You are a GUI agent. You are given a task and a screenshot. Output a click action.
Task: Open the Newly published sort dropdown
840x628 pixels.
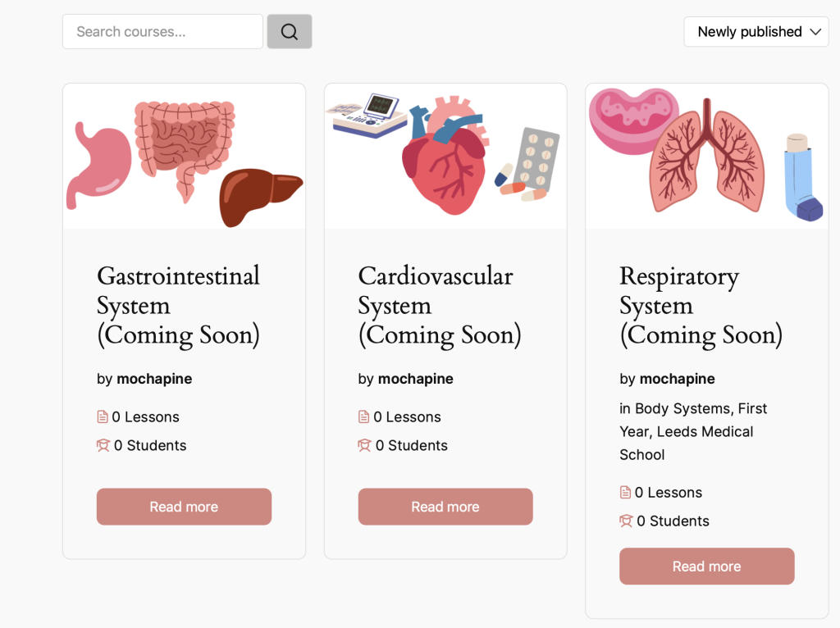coord(756,32)
